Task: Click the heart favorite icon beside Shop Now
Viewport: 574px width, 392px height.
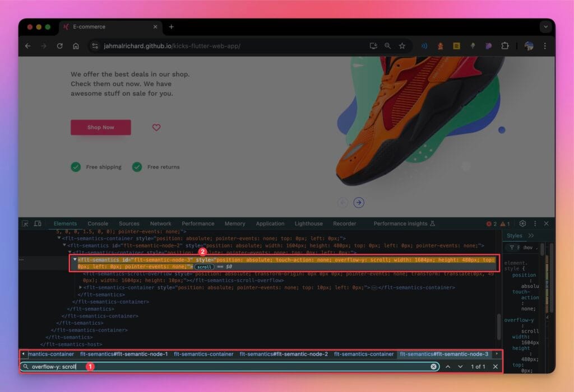Action: [x=156, y=127]
